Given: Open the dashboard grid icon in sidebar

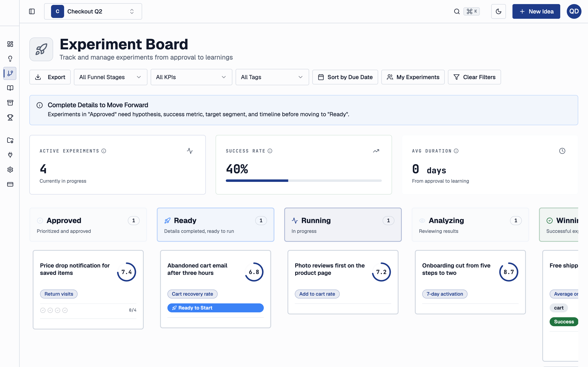Looking at the screenshot, I should click(10, 44).
